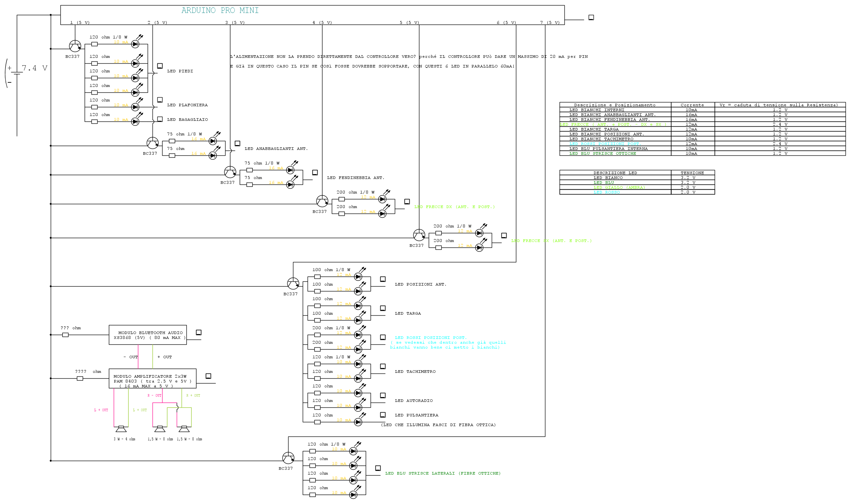851x504 pixels.
Task: Select the BC337 transistor driving LED ANABBAGLIANTI
Action: coord(152,143)
